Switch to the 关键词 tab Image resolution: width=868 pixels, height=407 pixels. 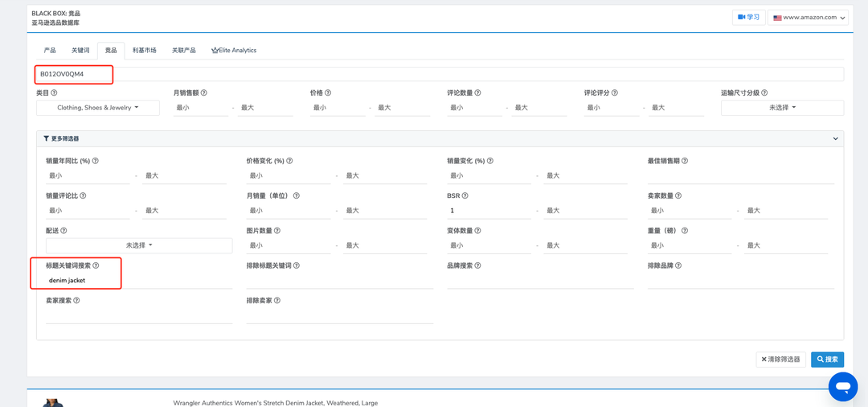point(80,51)
